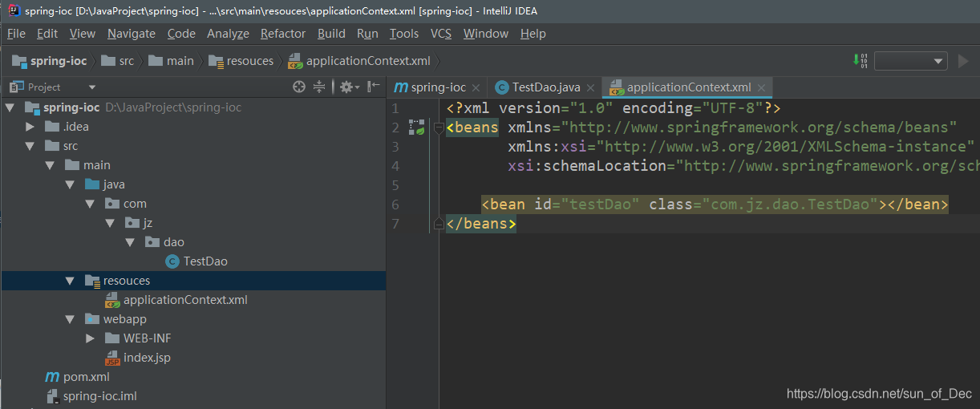The image size is (980, 409).
Task: Click the spring-ioc module root folder icon in tree
Action: pos(32,107)
